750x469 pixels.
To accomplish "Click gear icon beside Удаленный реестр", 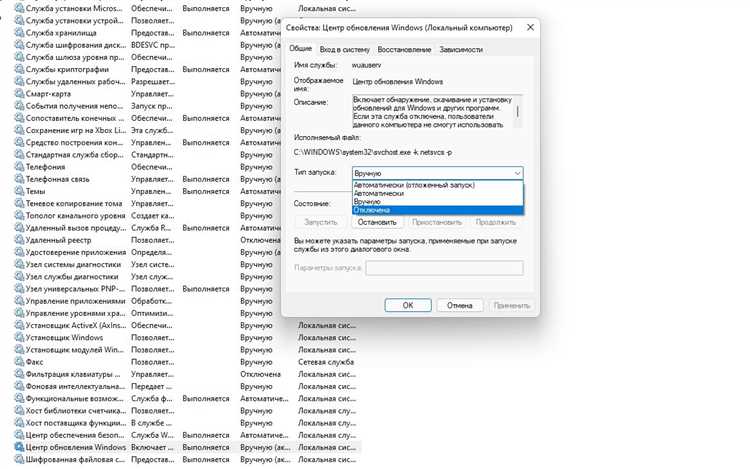I will [19, 240].
